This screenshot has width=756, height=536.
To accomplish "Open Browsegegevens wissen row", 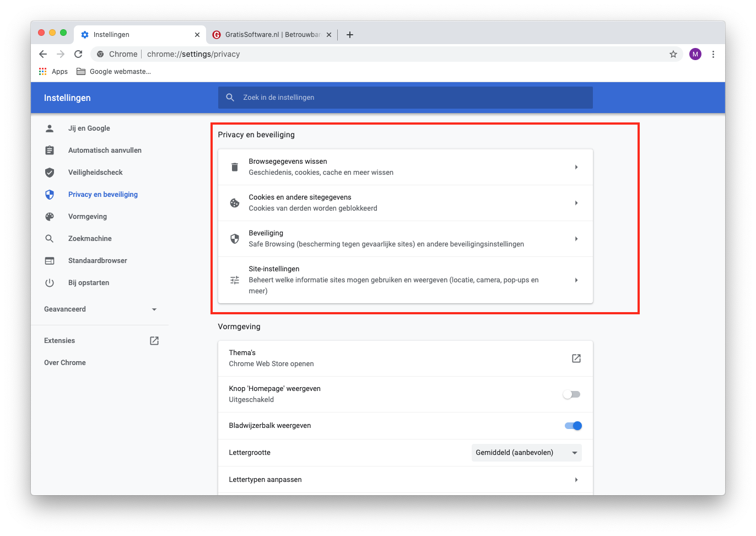I will tap(405, 167).
